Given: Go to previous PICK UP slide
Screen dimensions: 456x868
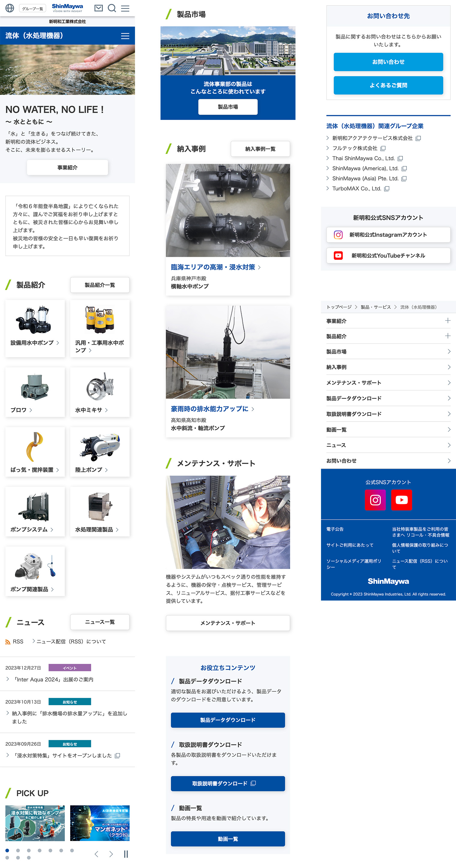Looking at the screenshot, I should [x=96, y=854].
